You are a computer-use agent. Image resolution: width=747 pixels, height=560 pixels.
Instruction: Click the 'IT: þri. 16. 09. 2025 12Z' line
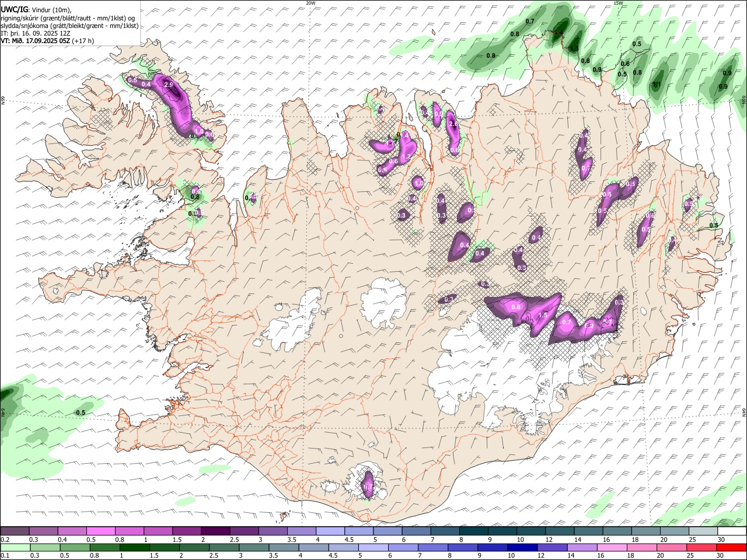pyautogui.click(x=36, y=33)
